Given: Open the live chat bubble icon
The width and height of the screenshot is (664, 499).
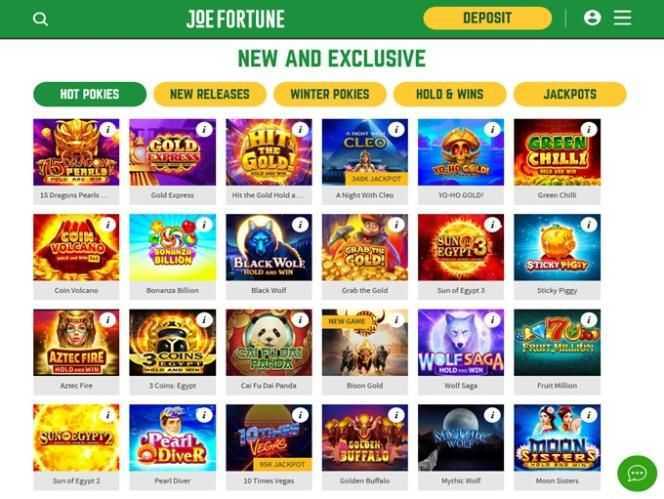Looking at the screenshot, I should coord(637,473).
